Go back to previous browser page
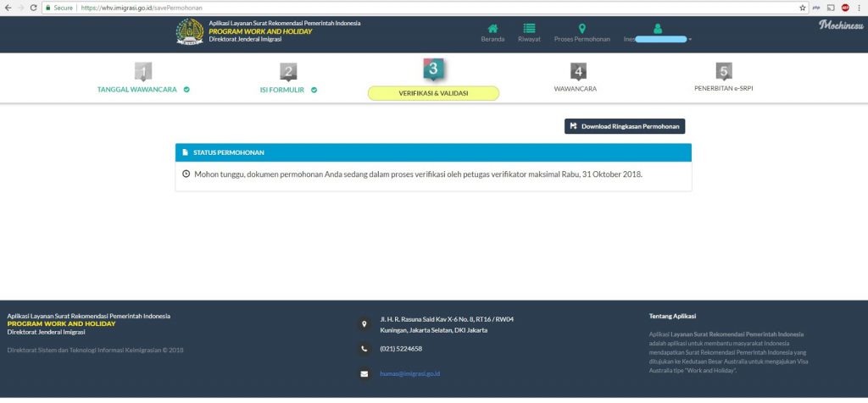This screenshot has height=403, width=868. (x=8, y=8)
